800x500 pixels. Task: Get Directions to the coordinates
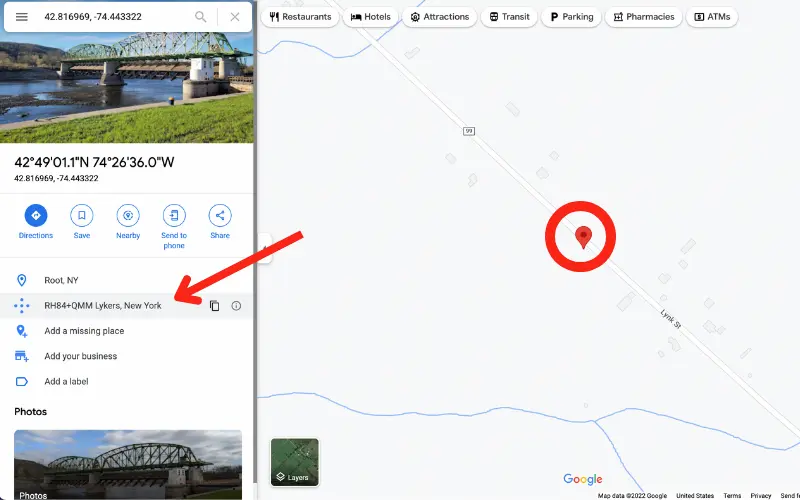click(36, 221)
